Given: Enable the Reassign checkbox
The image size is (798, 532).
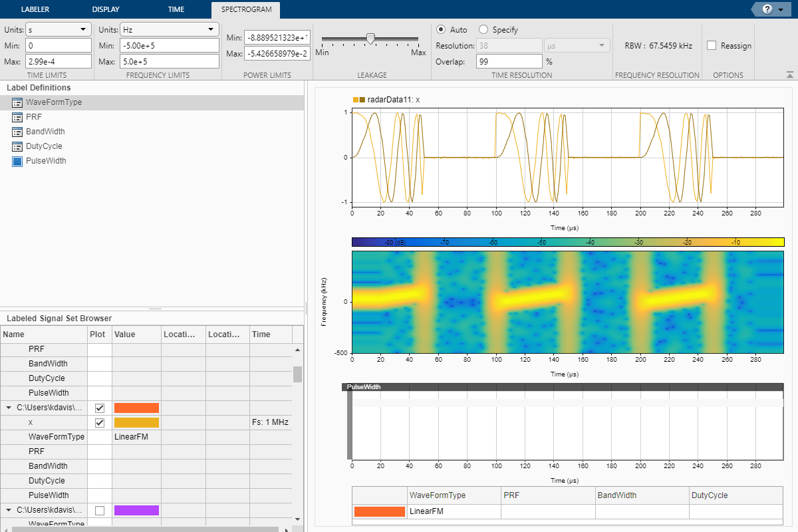Looking at the screenshot, I should [712, 46].
